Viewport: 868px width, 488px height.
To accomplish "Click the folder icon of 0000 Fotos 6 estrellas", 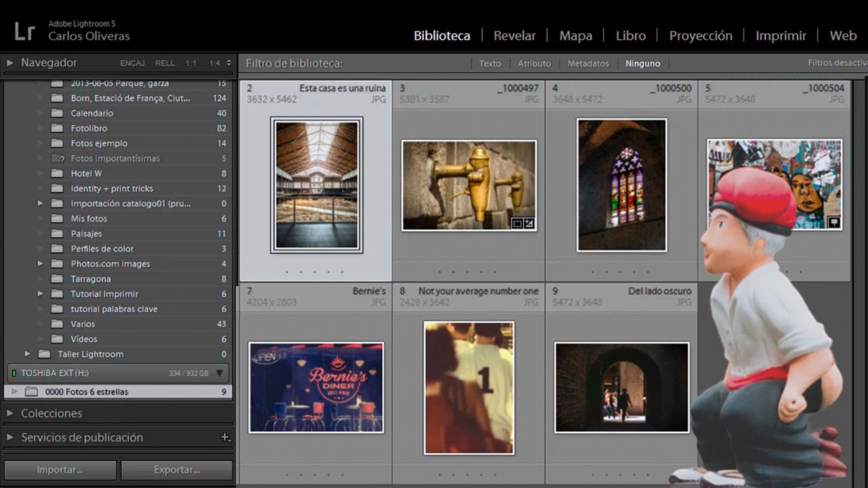I will click(x=32, y=392).
